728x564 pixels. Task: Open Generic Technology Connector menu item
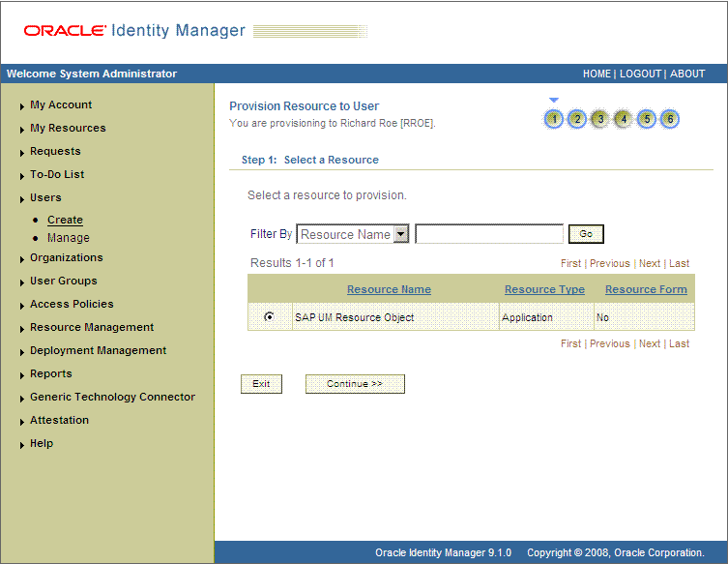click(112, 398)
